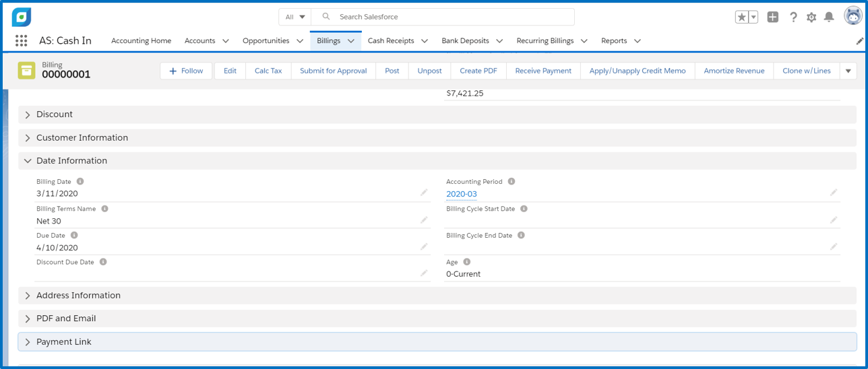Click the Accounting Period info icon
Viewport: 868px width, 369px height.
click(x=511, y=181)
